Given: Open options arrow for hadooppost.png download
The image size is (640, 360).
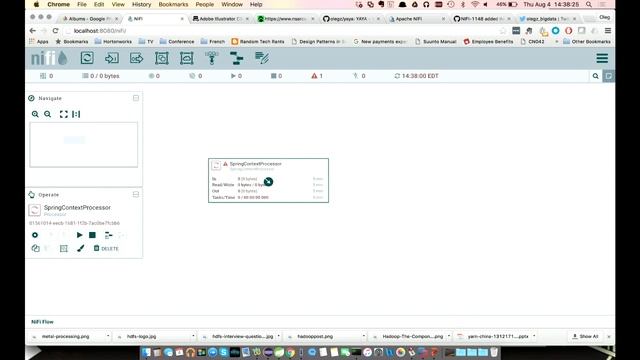Looking at the screenshot, I should coord(364,336).
